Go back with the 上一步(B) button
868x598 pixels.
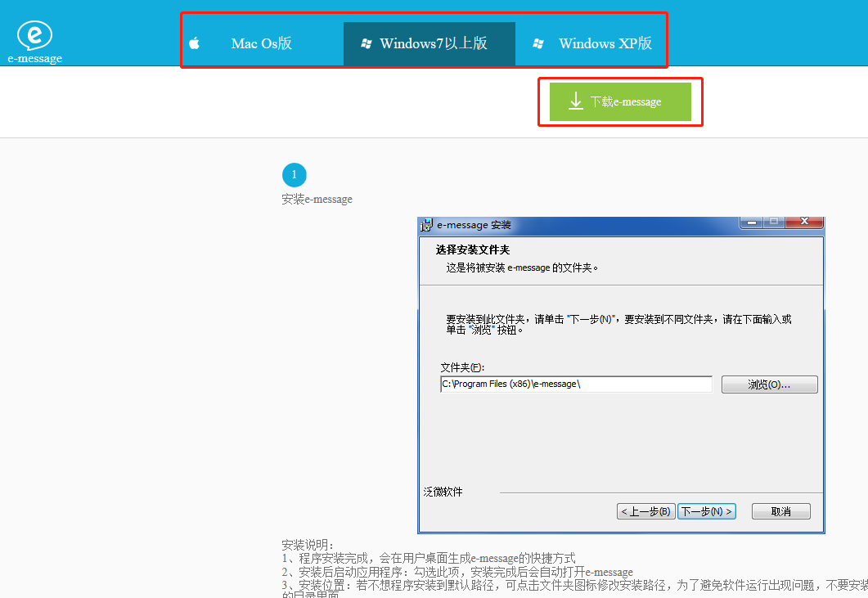645,511
